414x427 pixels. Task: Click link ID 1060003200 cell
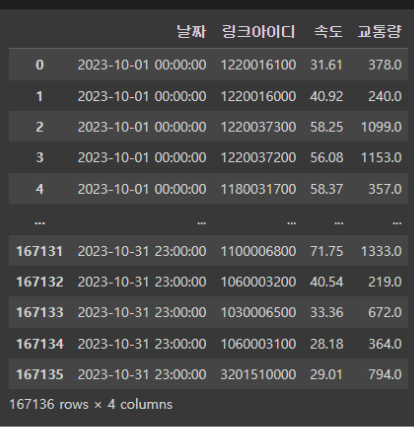(x=258, y=282)
